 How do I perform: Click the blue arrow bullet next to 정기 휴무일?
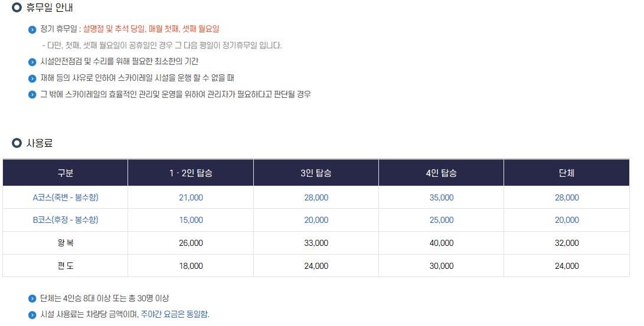tap(32, 29)
